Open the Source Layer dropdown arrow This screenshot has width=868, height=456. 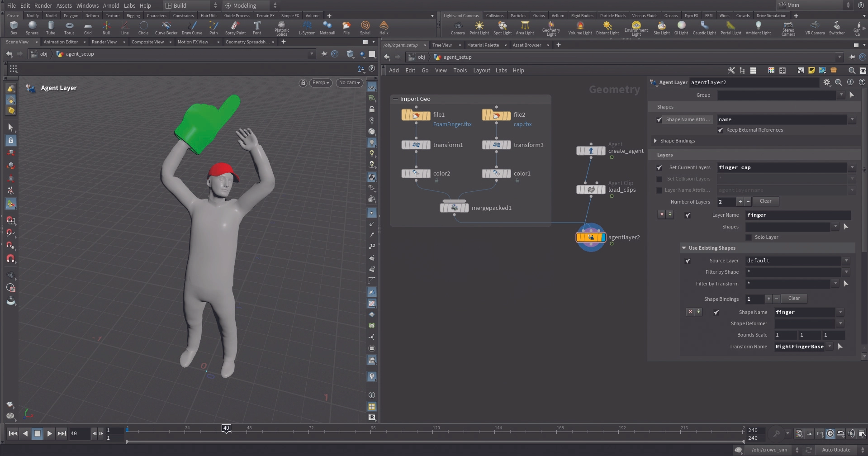846,261
